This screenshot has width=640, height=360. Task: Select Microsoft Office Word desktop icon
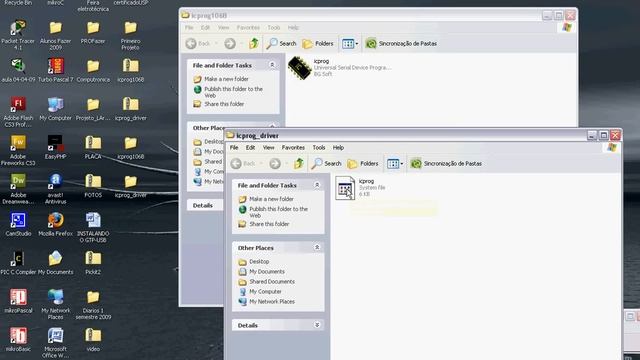56,343
